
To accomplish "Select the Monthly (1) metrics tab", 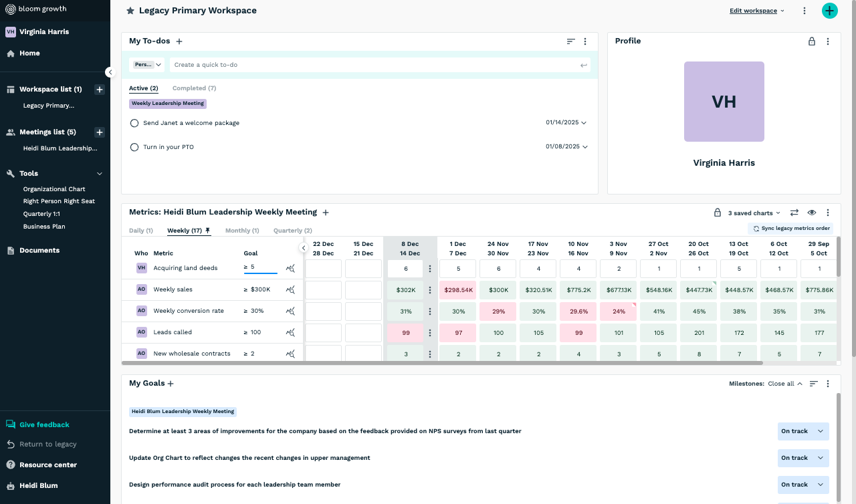I will click(x=241, y=231).
